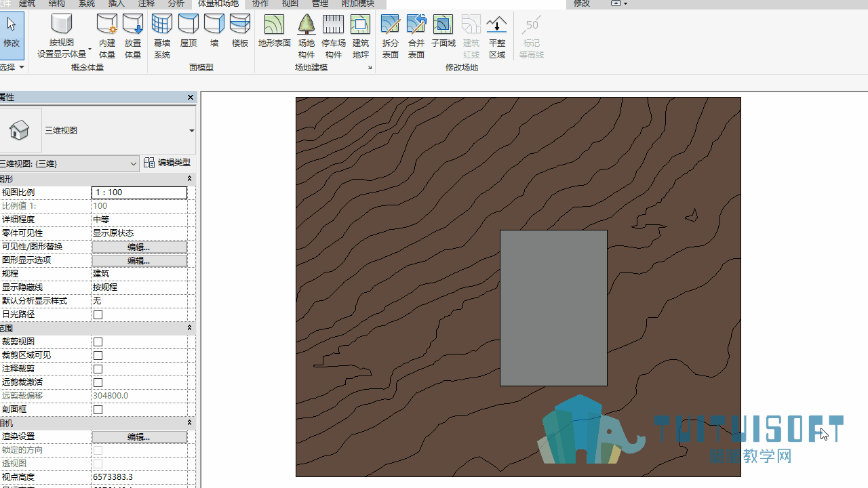The image size is (868, 488).
Task: Switch to the 附加模块 ribbon tab
Action: 358,3
